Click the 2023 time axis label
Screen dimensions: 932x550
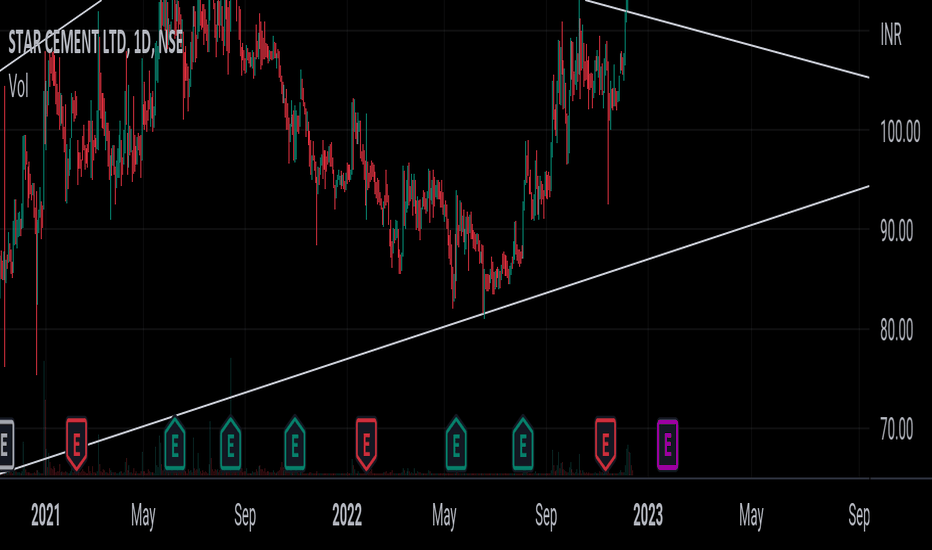pyautogui.click(x=648, y=515)
